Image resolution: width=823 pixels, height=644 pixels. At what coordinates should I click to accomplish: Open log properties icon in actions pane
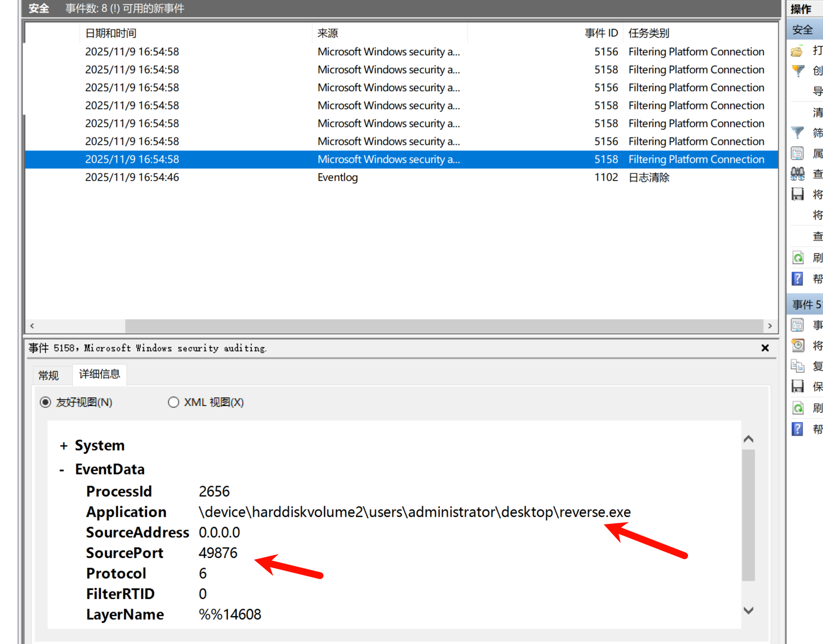798,153
